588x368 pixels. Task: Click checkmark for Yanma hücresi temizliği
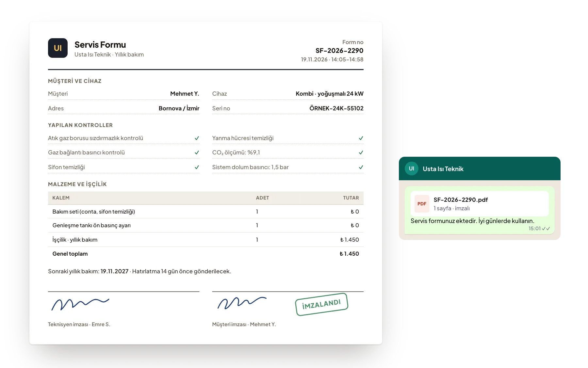pyautogui.click(x=361, y=138)
